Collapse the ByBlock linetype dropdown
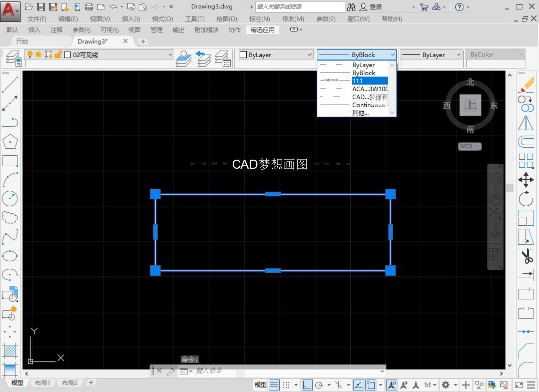The height and width of the screenshot is (392, 539). [x=392, y=55]
